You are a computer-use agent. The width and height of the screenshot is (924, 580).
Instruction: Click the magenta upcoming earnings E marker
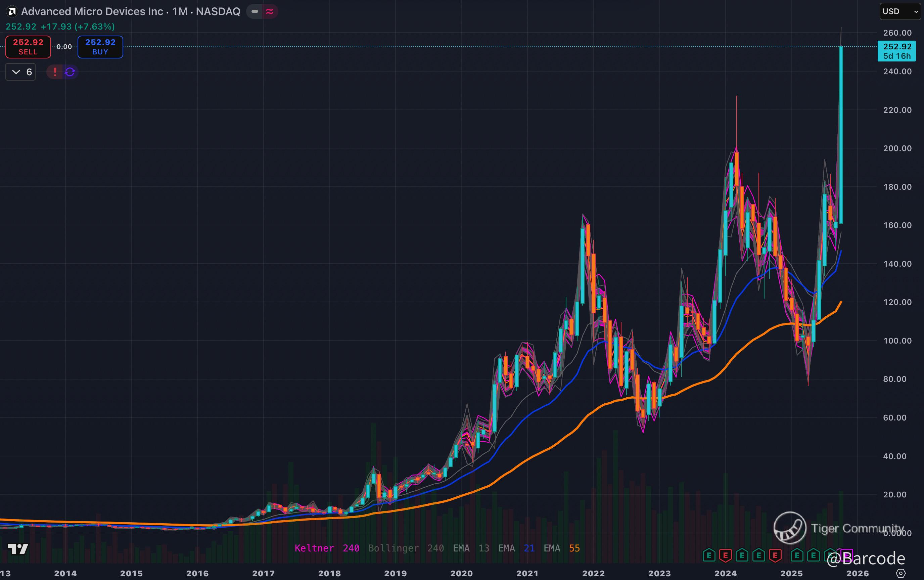[846, 555]
